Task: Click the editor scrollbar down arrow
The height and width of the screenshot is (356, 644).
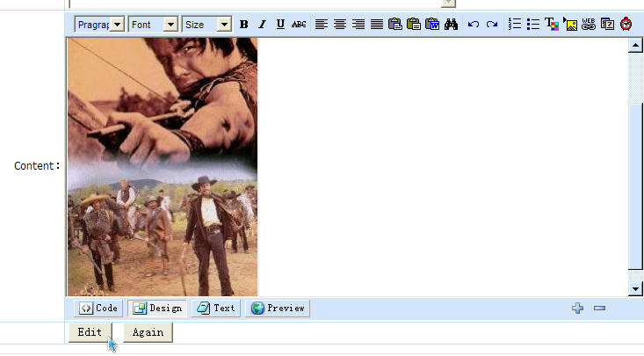Action: (635, 288)
